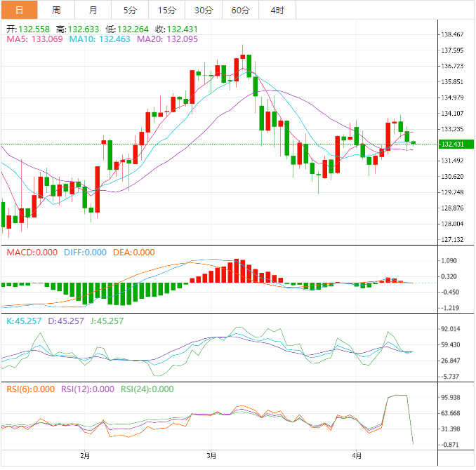Click the K:45.257 KDJ label
This screenshot has width=476, height=470.
(24, 321)
